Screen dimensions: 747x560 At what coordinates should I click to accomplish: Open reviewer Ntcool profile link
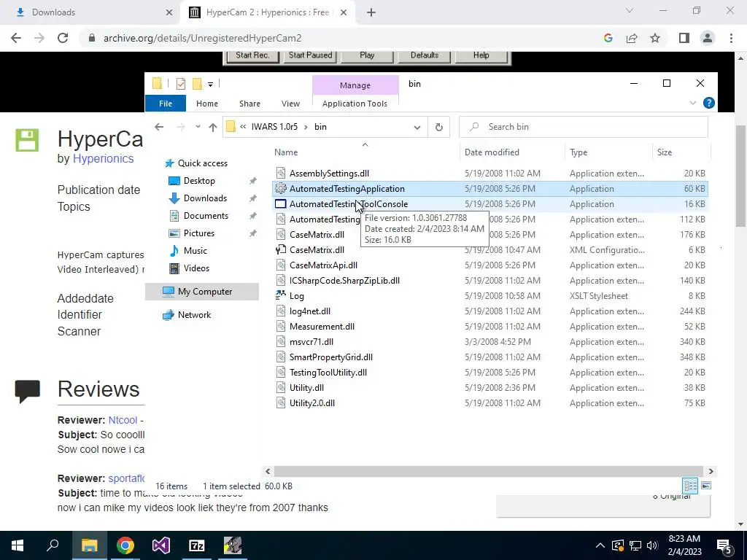tap(123, 420)
